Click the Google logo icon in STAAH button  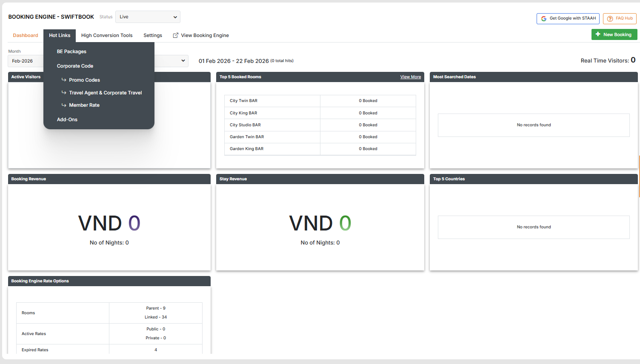(543, 19)
